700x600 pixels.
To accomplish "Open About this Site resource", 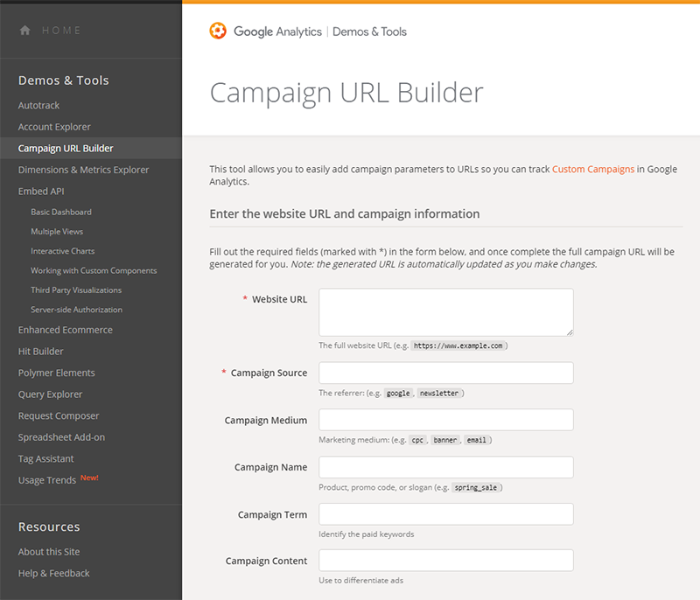I will (x=49, y=552).
